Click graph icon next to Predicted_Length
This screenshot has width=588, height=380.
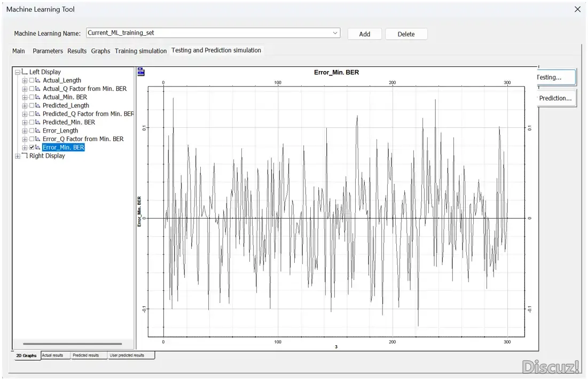pos(38,105)
